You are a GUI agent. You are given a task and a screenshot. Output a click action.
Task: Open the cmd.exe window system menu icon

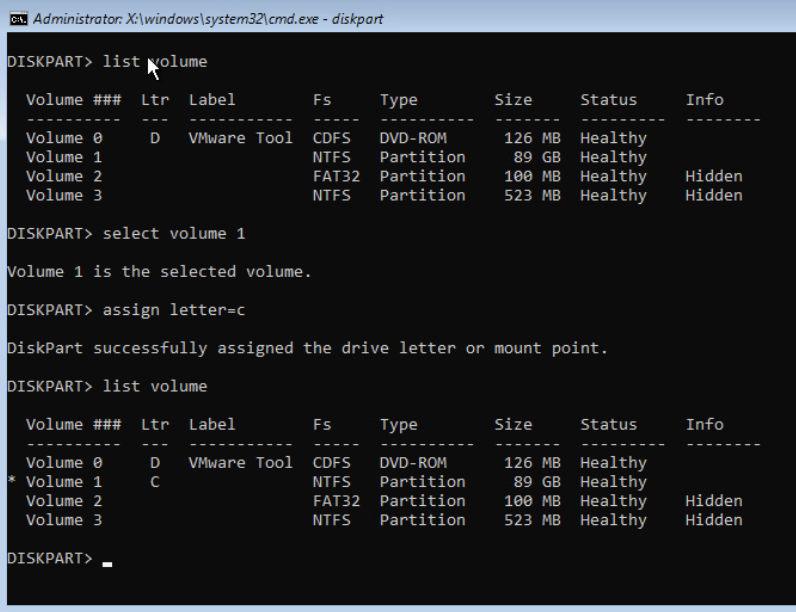click(19, 19)
